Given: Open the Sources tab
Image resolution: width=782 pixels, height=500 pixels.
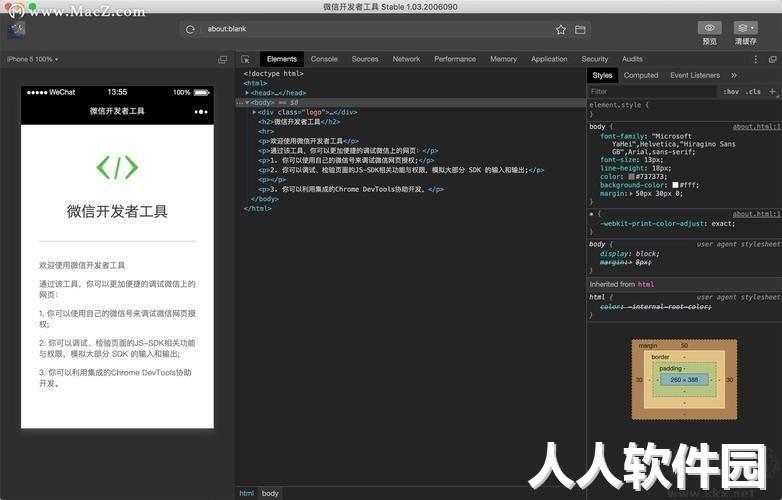Looking at the screenshot, I should click(x=365, y=59).
